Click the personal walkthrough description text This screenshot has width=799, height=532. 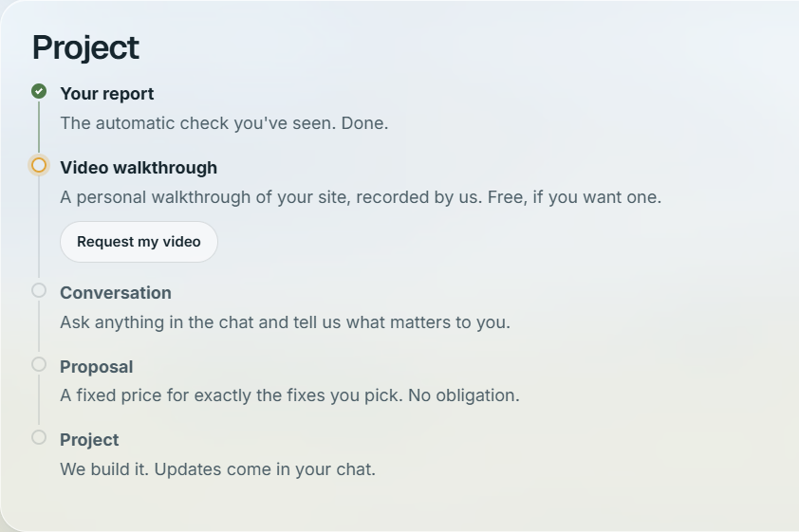point(361,197)
